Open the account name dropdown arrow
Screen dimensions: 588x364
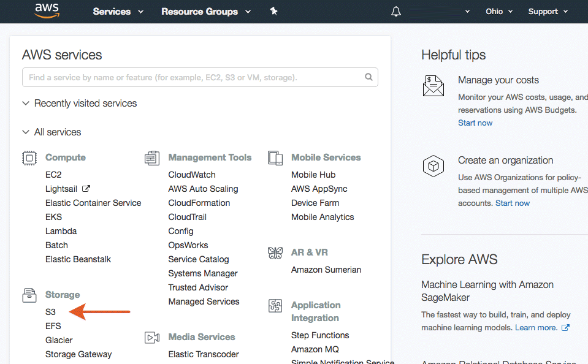point(467,12)
